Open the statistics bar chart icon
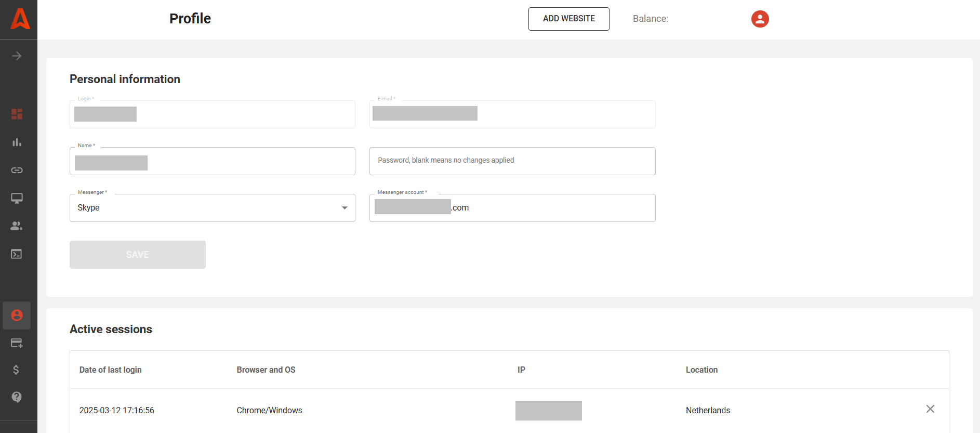 [17, 142]
